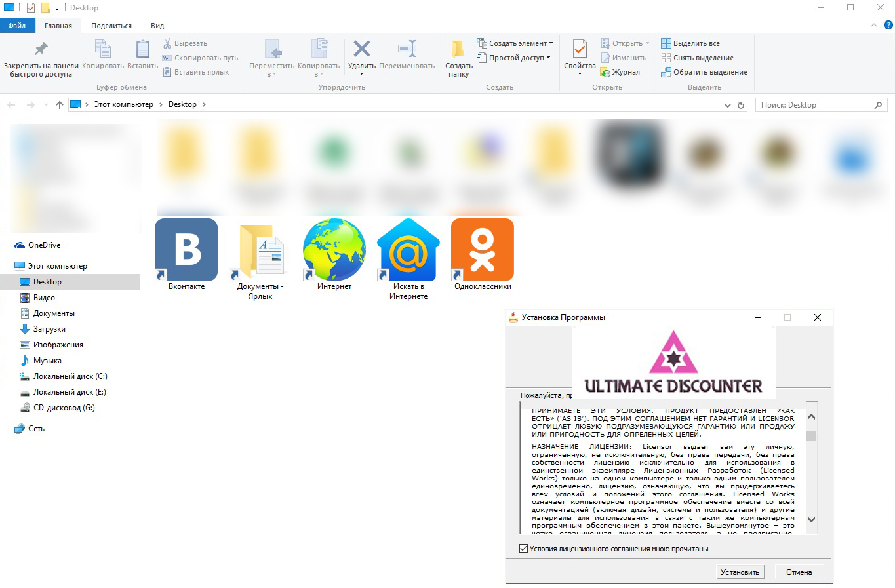This screenshot has width=895, height=588.
Task: Click the up-arrow navigation icon
Action: coord(60,105)
